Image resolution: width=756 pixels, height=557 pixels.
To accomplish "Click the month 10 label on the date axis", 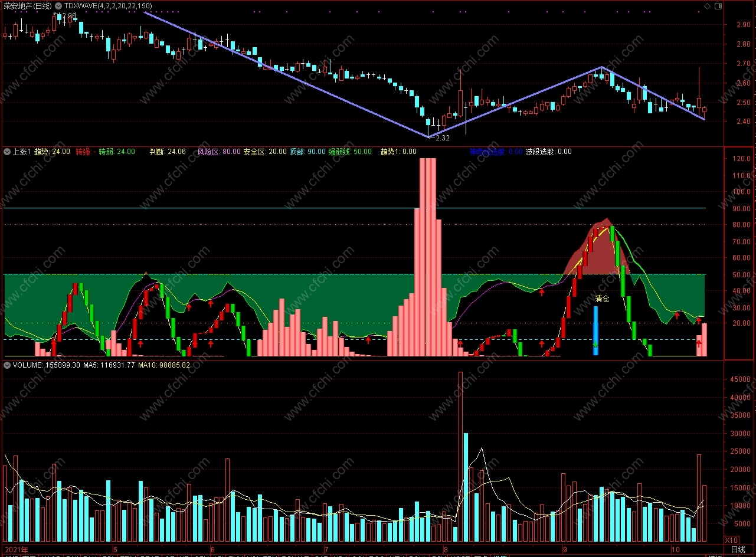I will pos(676,549).
